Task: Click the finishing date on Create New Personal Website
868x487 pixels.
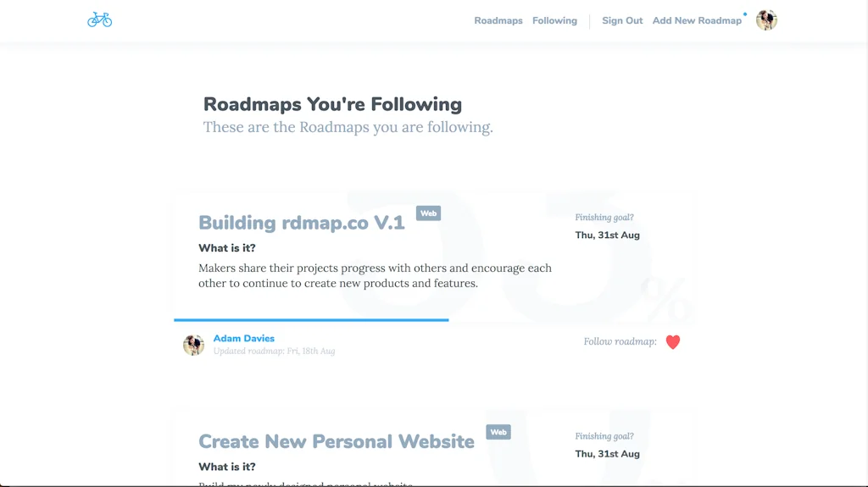Action: click(x=607, y=454)
